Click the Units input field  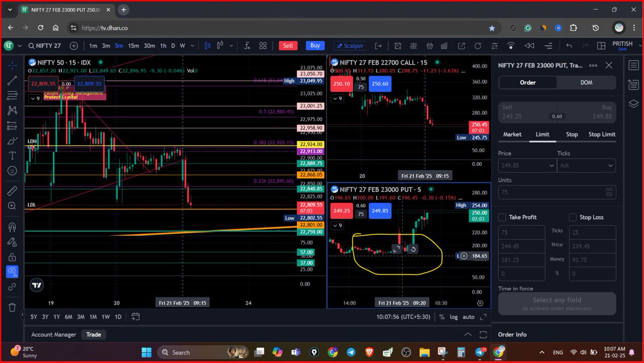point(557,192)
